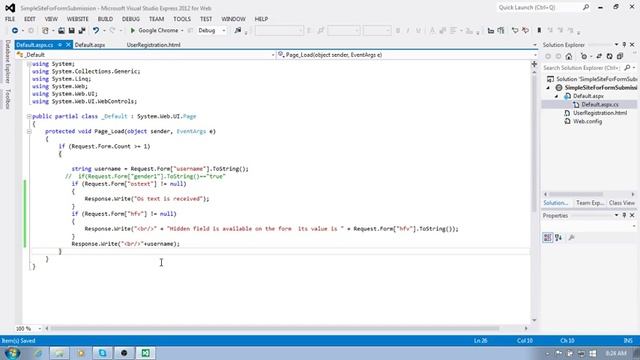Switch to the Default.aspx tab
The height and width of the screenshot is (360, 640).
click(x=90, y=45)
